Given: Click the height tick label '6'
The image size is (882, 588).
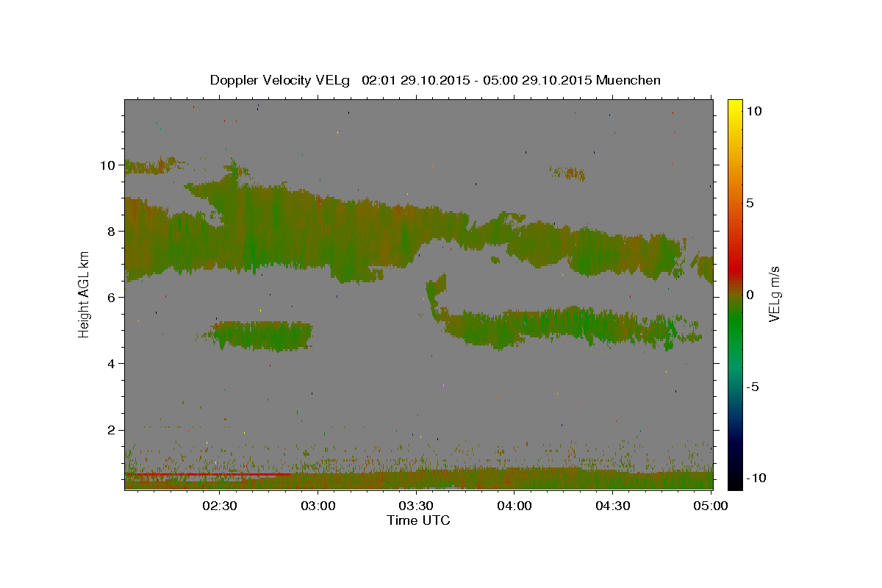Looking at the screenshot, I should point(112,298).
